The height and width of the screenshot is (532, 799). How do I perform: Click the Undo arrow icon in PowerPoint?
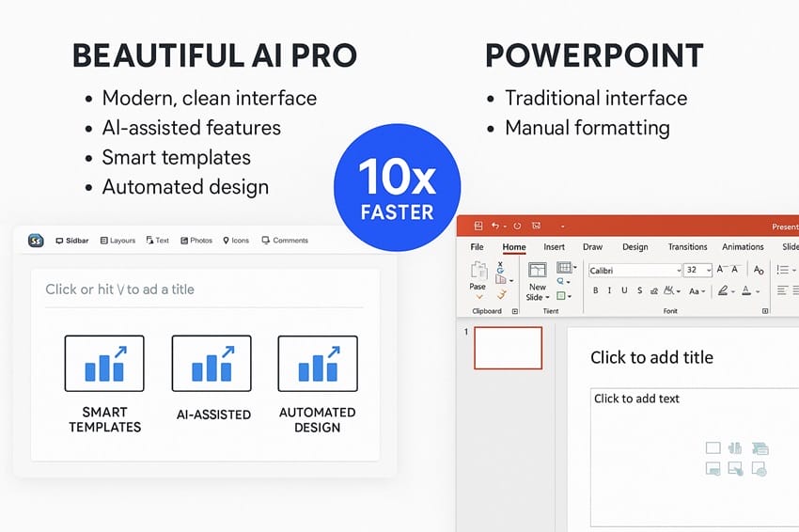[x=494, y=226]
